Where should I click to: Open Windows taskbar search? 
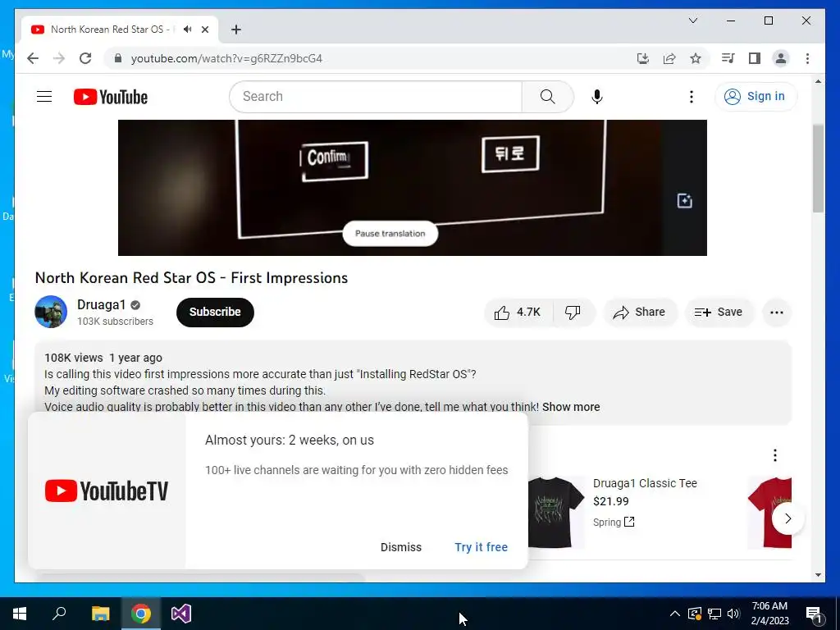(x=59, y=614)
